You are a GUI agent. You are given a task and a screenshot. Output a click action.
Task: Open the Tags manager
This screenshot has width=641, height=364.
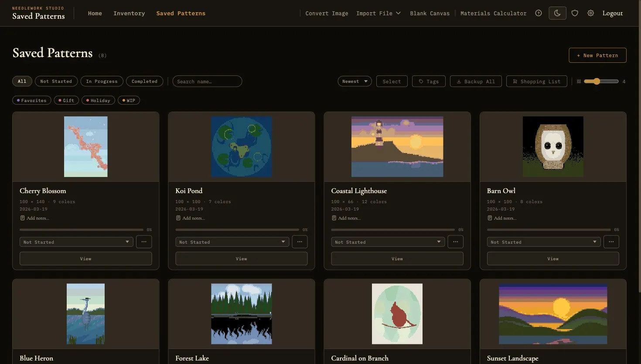(x=428, y=81)
